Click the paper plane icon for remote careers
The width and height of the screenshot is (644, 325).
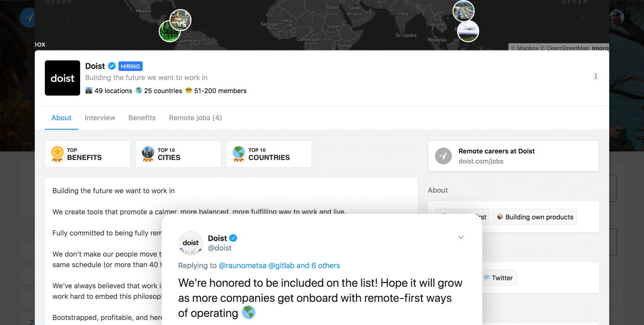444,156
